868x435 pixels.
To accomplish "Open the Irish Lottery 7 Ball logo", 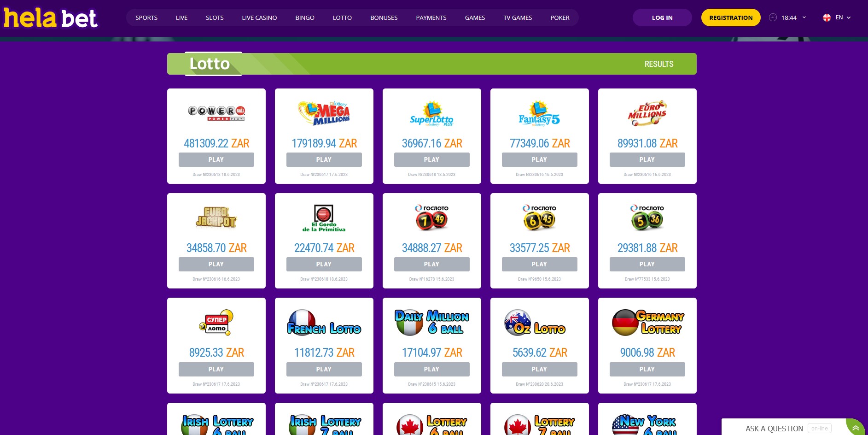I will (x=325, y=424).
